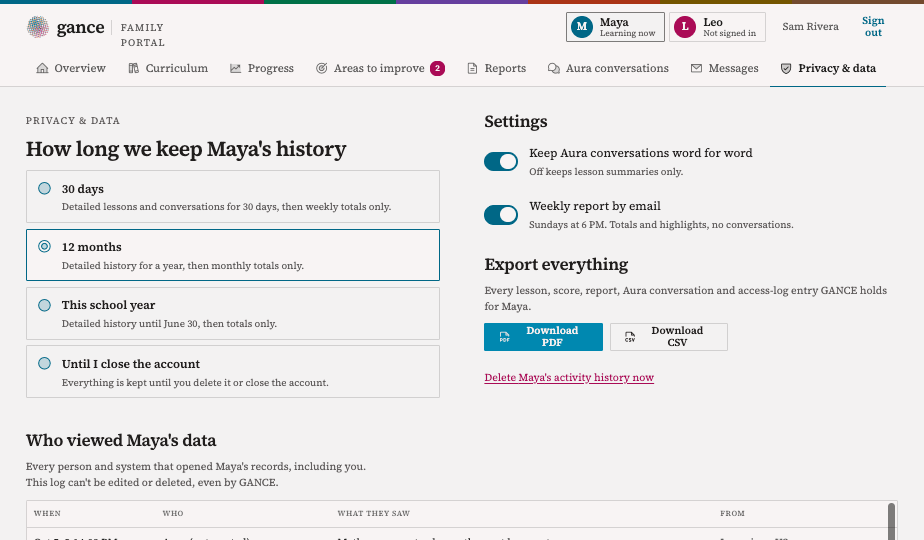Click the PDF file icon
924x540 pixels.
(x=504, y=337)
